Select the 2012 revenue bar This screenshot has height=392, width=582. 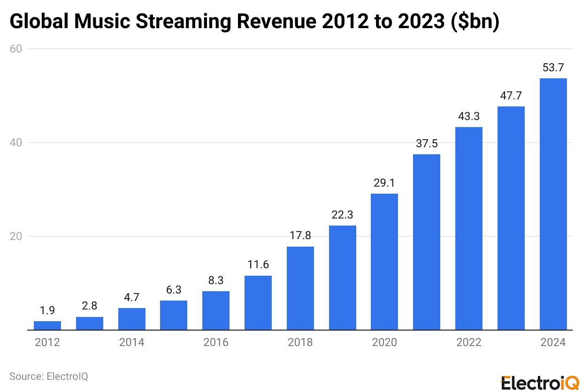click(47, 324)
